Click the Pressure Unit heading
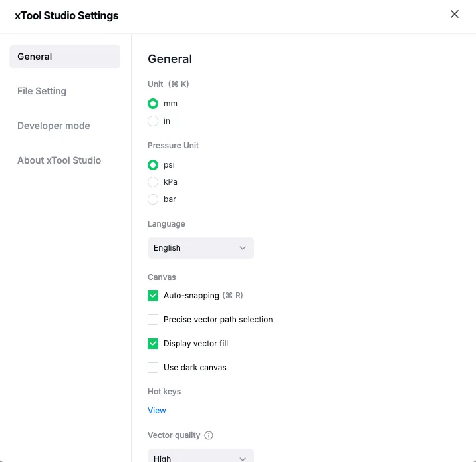This screenshot has height=462, width=476. (173, 146)
